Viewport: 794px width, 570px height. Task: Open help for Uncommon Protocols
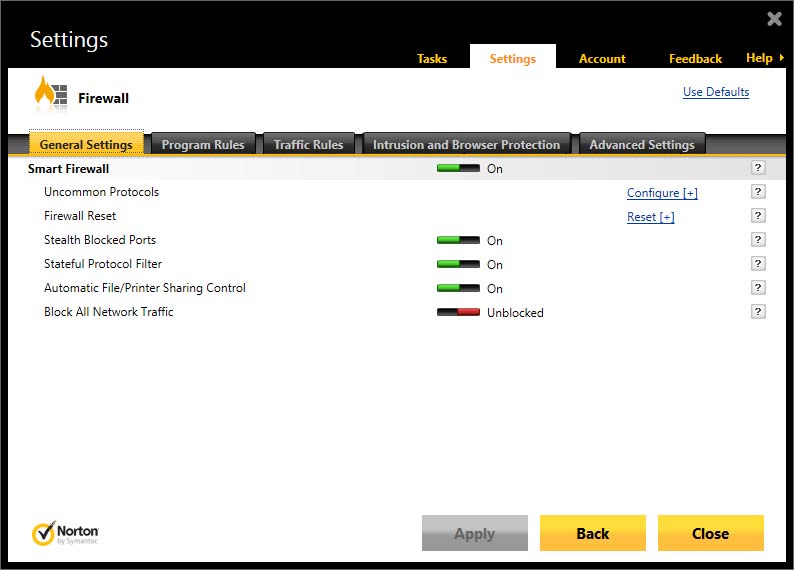pyautogui.click(x=758, y=192)
